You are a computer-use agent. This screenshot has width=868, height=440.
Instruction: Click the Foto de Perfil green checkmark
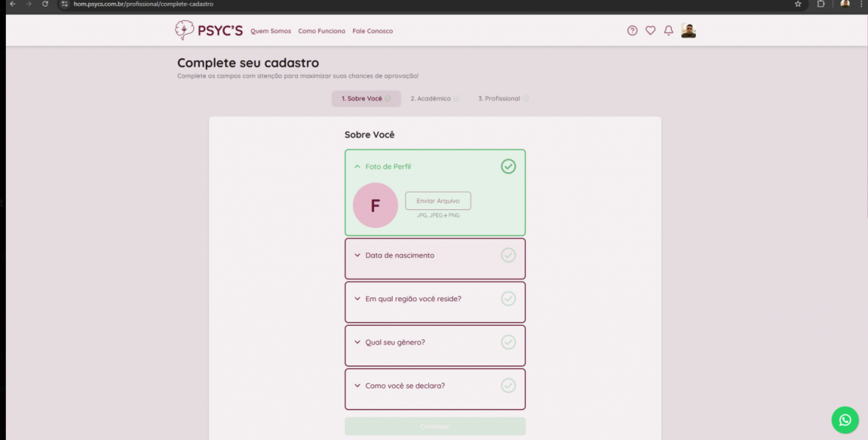click(509, 166)
